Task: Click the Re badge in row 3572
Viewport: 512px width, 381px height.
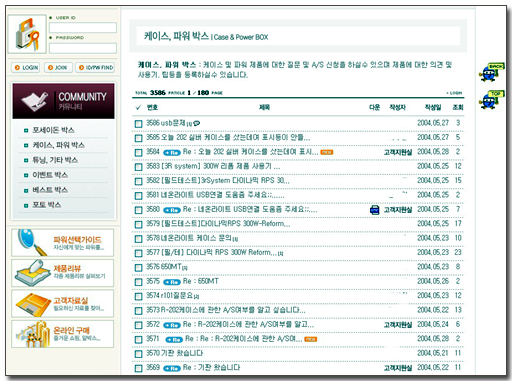Action: tap(172, 325)
